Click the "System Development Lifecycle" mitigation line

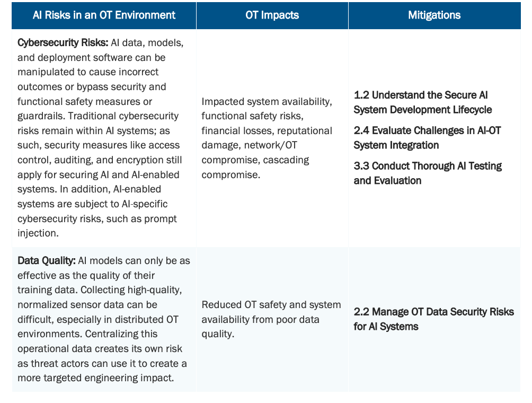[x=422, y=110]
